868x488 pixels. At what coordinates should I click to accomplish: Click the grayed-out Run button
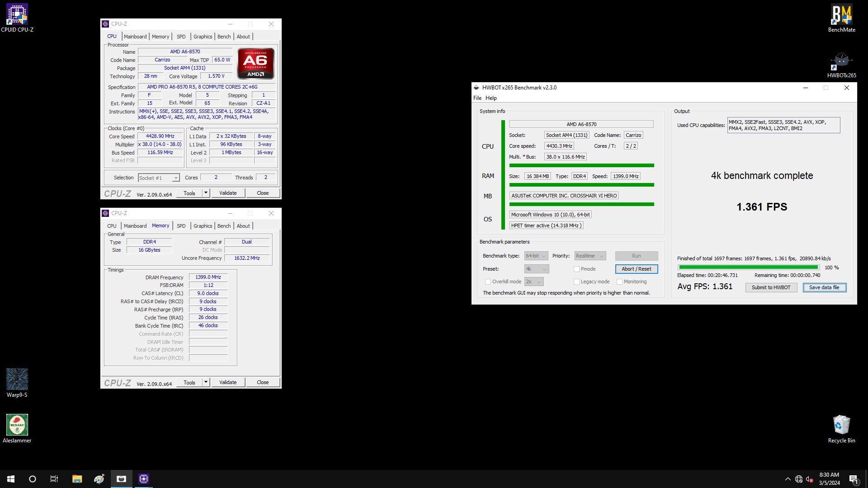pos(636,256)
